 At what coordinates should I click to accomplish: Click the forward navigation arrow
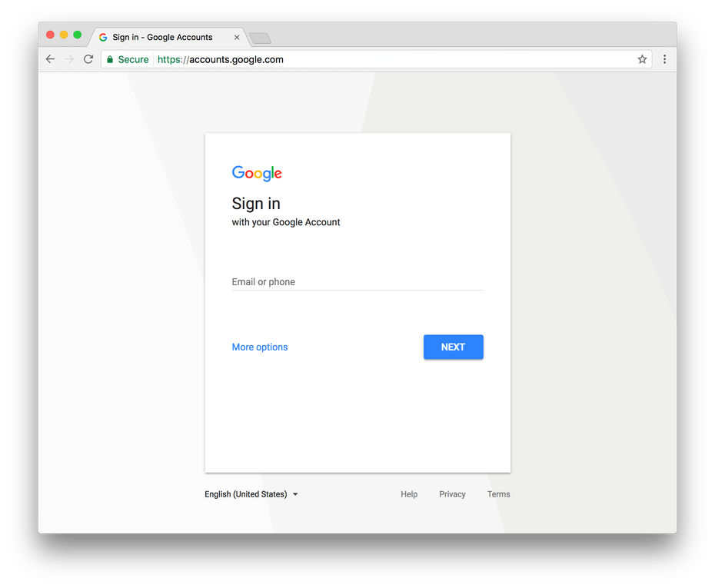coord(68,59)
